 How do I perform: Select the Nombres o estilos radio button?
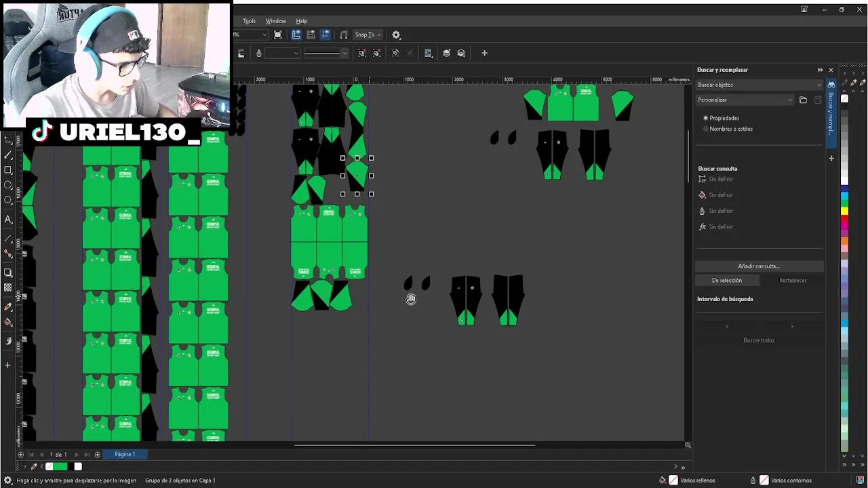point(706,129)
